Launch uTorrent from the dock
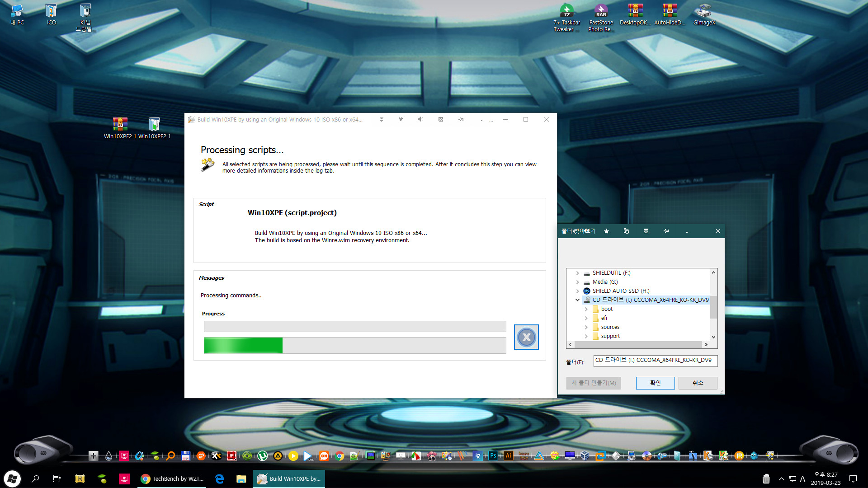The width and height of the screenshot is (868, 488). [262, 455]
